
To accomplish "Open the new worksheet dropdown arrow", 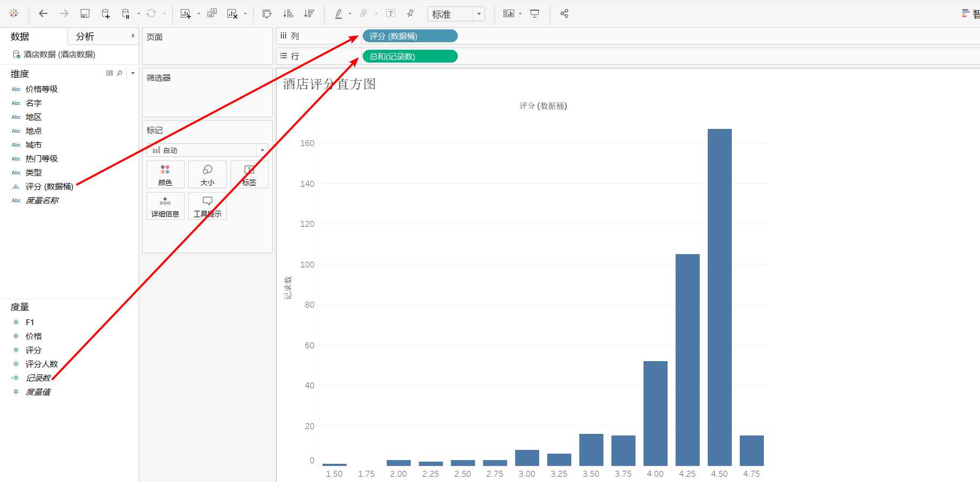I will point(198,14).
